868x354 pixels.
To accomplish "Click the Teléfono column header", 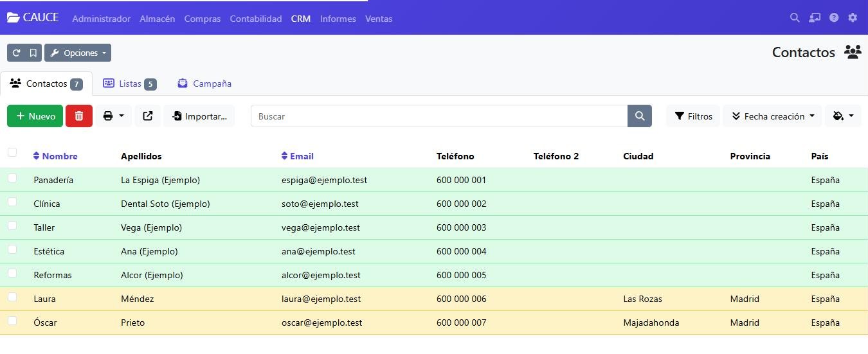I will pyautogui.click(x=455, y=156).
